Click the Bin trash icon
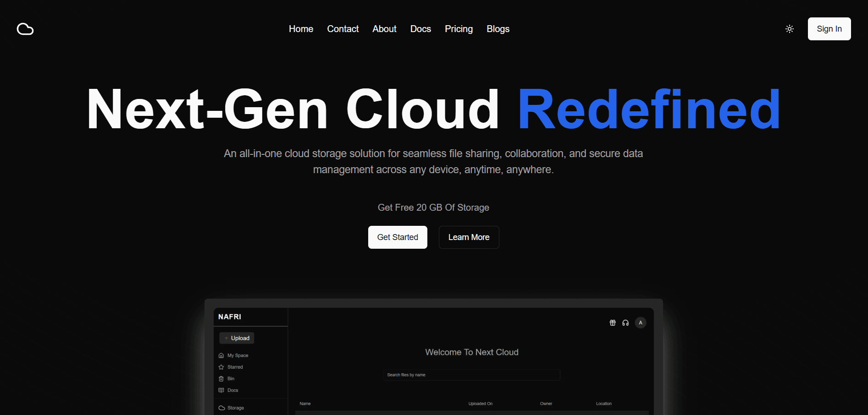 coord(221,379)
